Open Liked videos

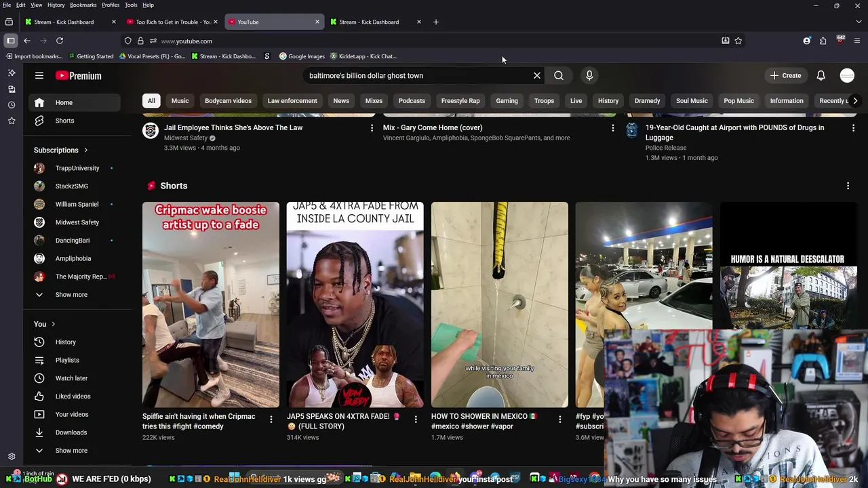(75, 396)
